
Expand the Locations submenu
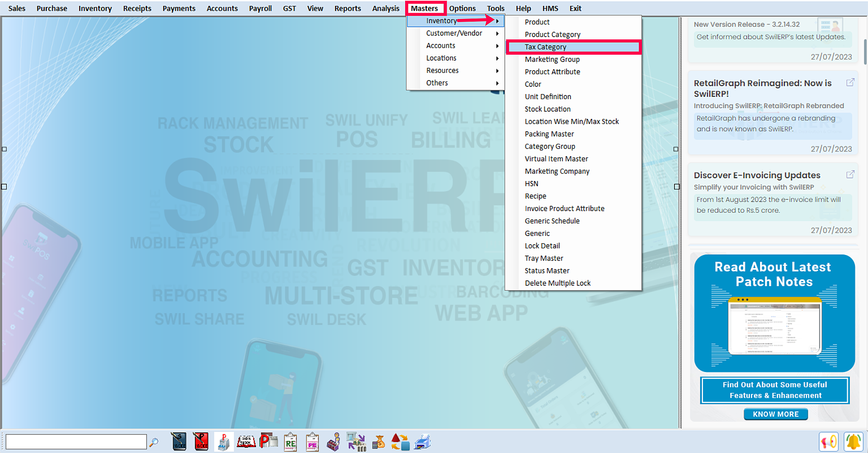point(441,58)
